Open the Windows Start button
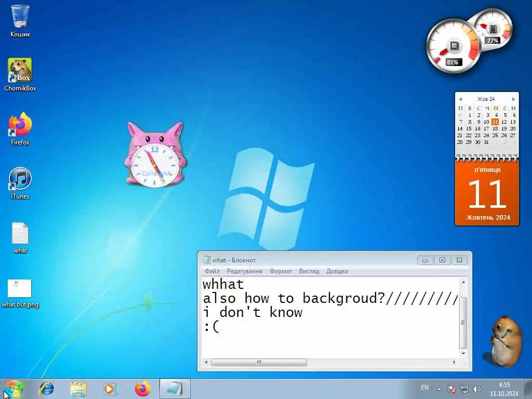532x399 pixels. [x=13, y=389]
